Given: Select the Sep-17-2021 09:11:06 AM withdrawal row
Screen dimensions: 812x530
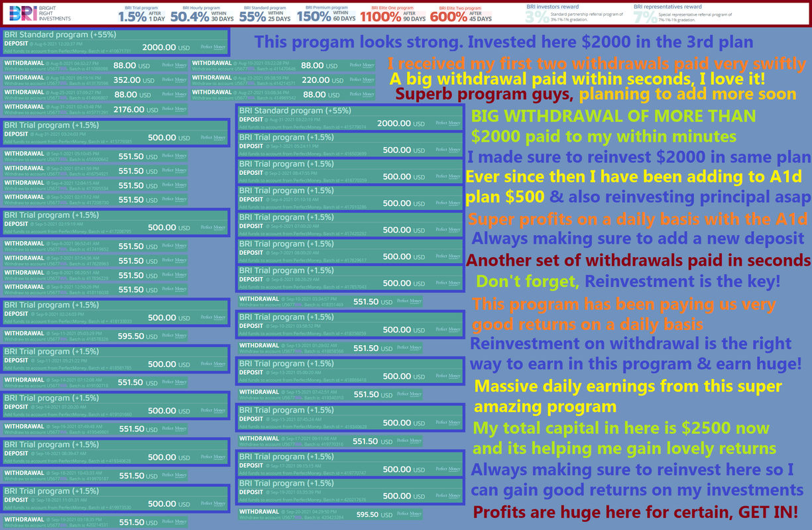Looking at the screenshot, I should (330, 441).
